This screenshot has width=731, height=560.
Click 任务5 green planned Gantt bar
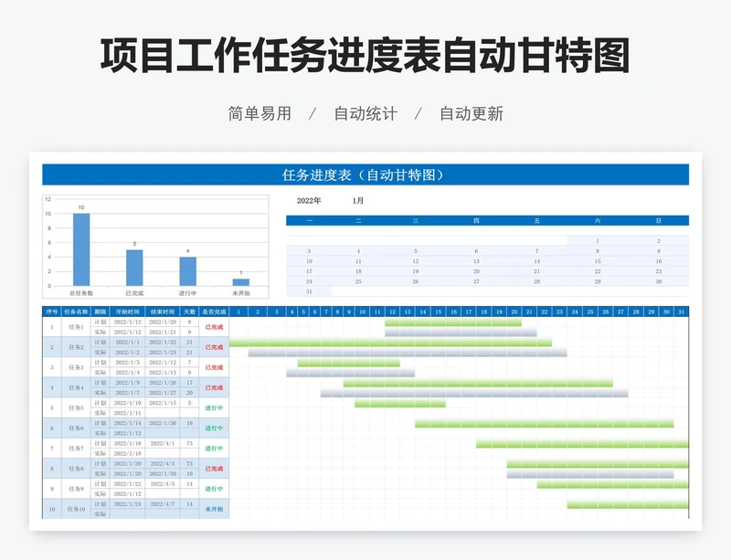(x=400, y=404)
